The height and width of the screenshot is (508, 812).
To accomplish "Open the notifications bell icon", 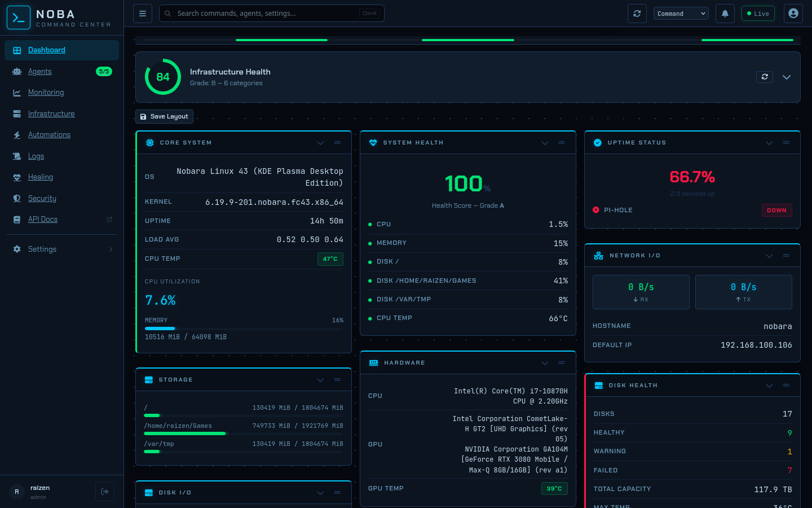I will (725, 13).
